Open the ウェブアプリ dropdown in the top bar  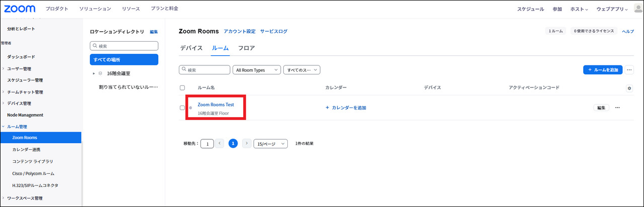click(612, 9)
